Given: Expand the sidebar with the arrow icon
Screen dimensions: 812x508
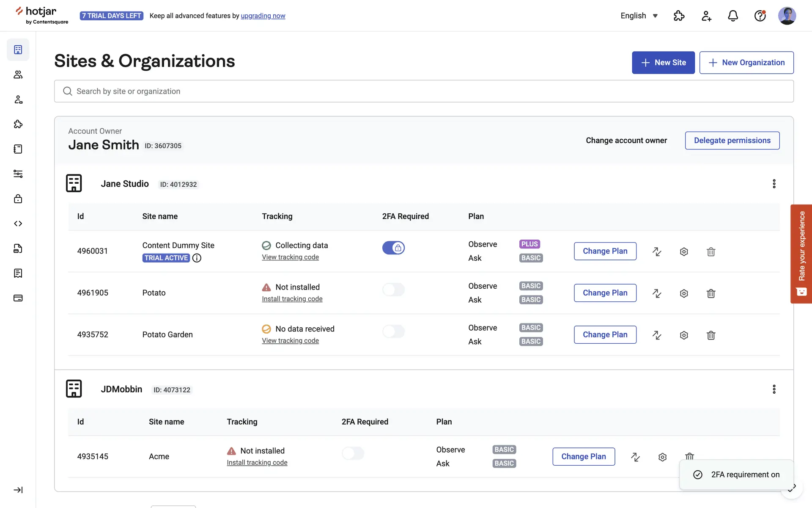Looking at the screenshot, I should coord(18,490).
